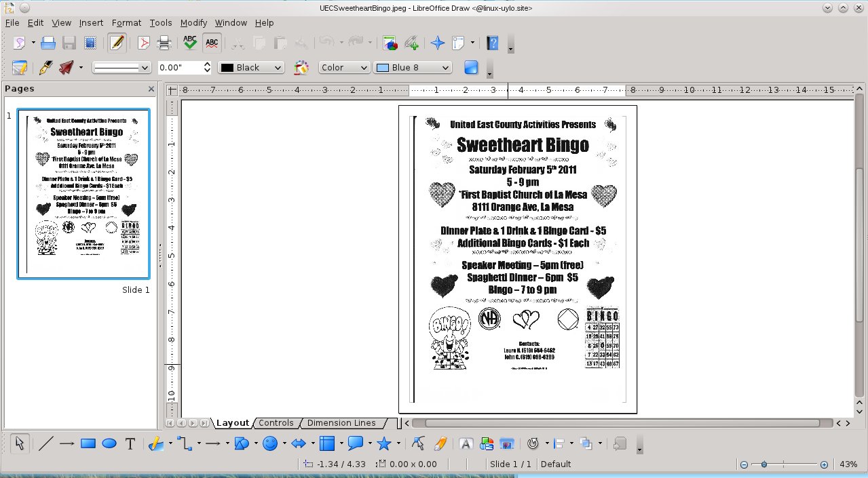Viewport: 868px width, 478px height.
Task: Toggle the Shadow button
Action: pos(471,68)
